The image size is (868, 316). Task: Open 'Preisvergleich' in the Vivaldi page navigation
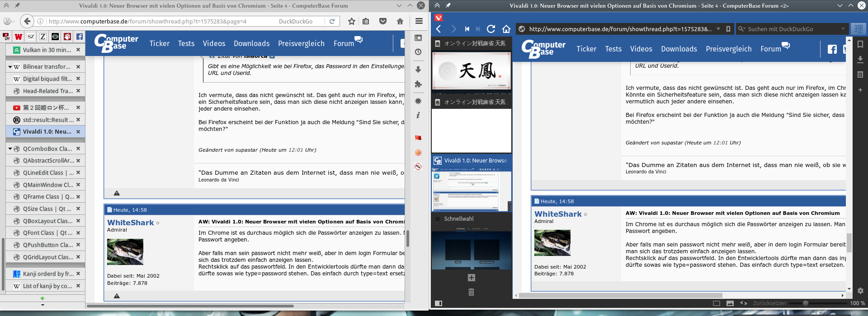728,49
